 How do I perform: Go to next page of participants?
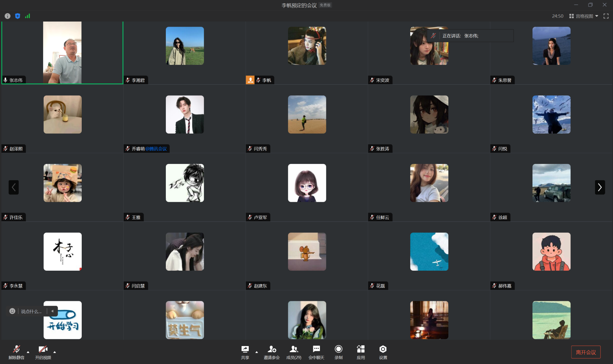tap(600, 187)
